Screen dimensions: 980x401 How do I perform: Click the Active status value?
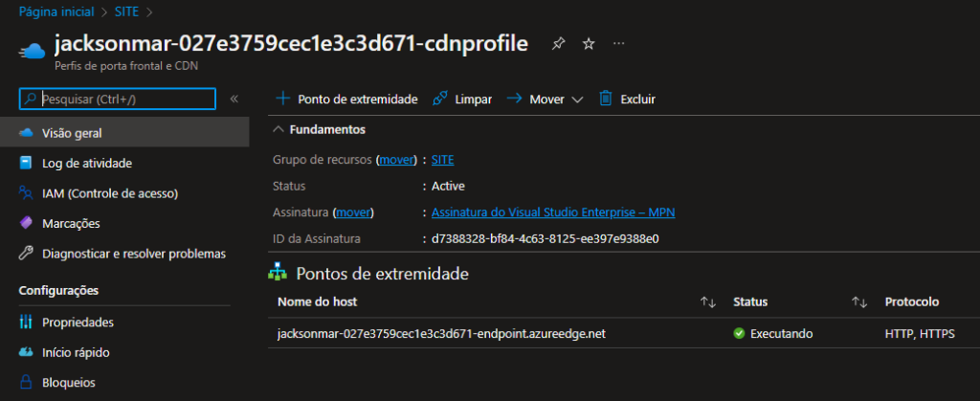(x=448, y=186)
